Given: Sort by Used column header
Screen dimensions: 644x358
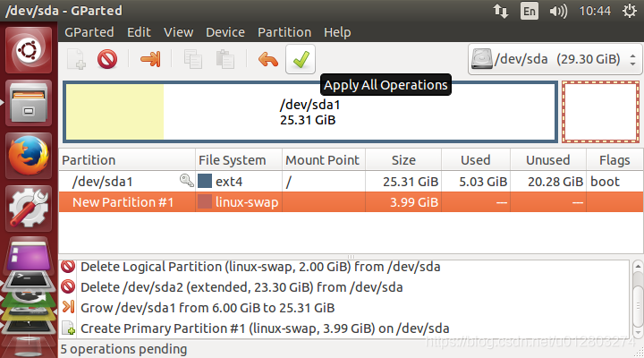Looking at the screenshot, I should pyautogui.click(x=476, y=160).
